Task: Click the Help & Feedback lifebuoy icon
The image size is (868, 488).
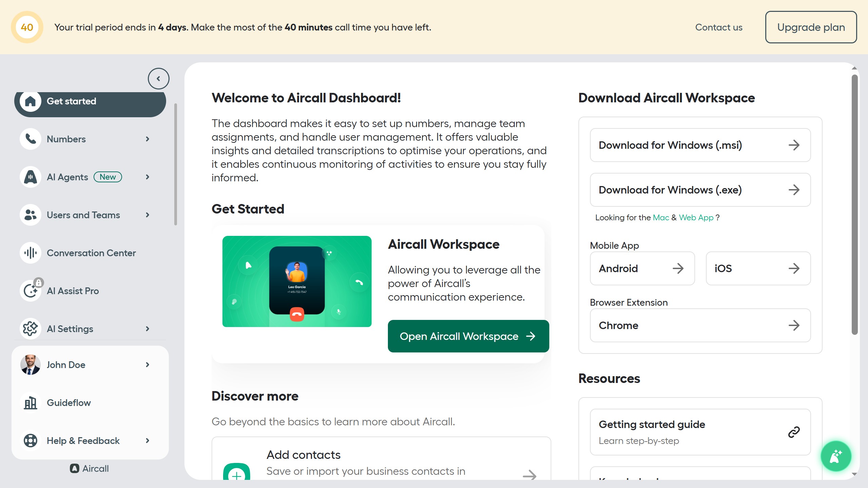Action: point(31,441)
